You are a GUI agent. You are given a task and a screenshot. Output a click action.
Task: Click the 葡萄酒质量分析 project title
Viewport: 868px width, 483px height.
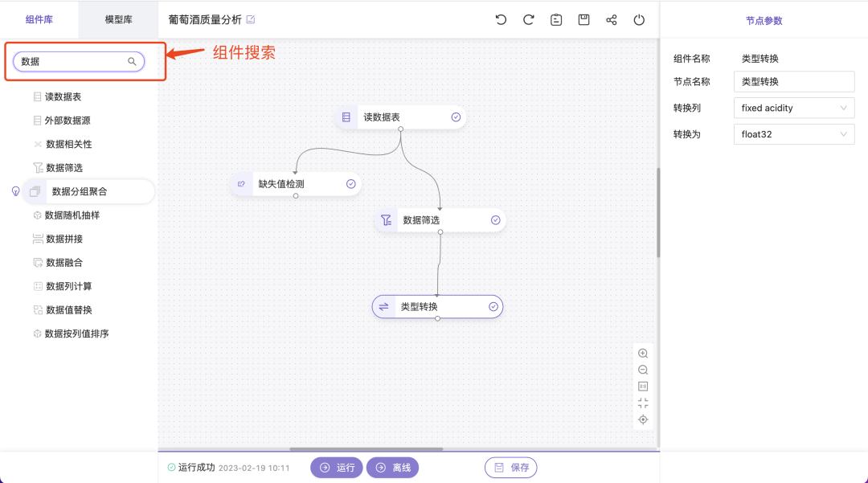205,19
